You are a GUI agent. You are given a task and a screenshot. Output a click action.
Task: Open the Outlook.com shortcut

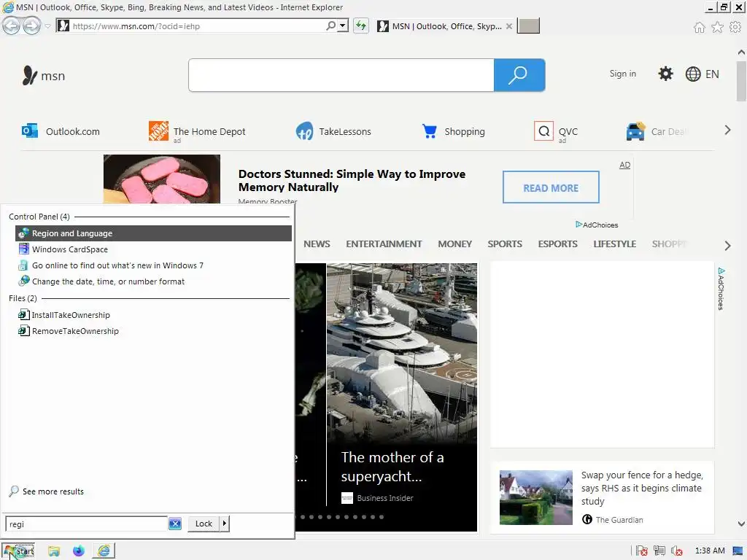61,131
